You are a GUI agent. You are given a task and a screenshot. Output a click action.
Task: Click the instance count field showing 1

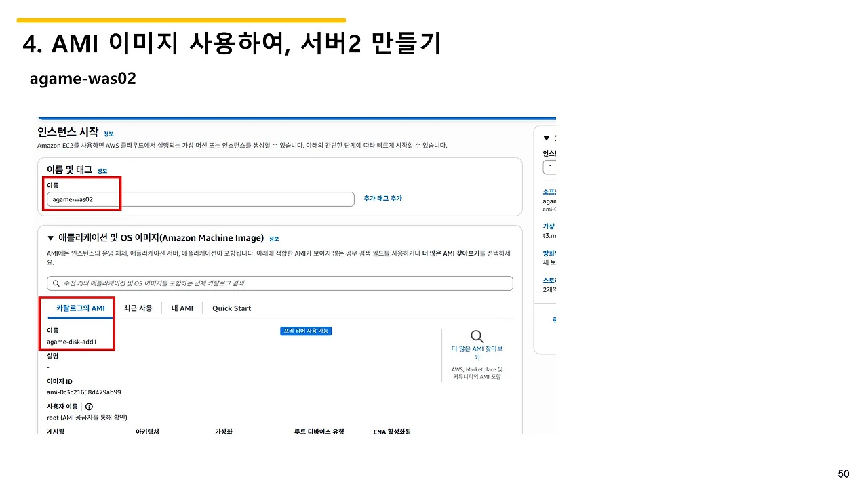(x=549, y=167)
